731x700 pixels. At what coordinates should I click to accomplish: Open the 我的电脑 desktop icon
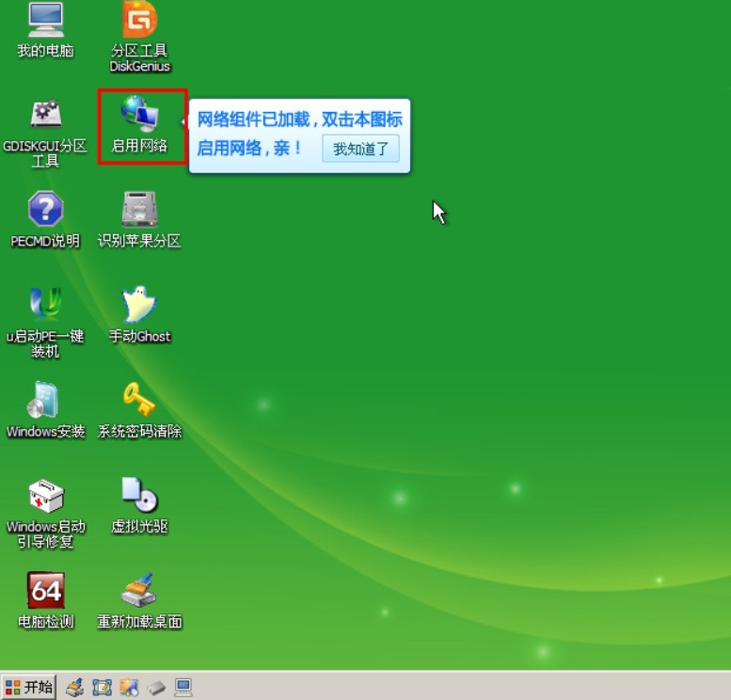pyautogui.click(x=45, y=21)
